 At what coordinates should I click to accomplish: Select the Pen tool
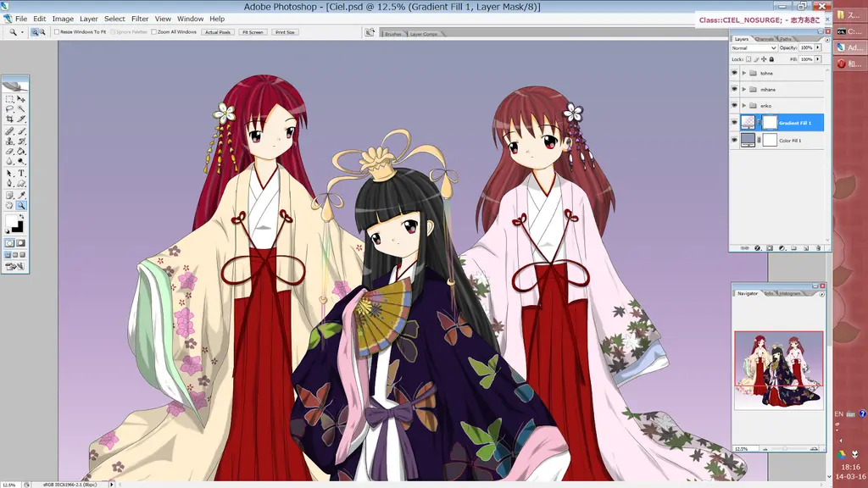pyautogui.click(x=9, y=183)
